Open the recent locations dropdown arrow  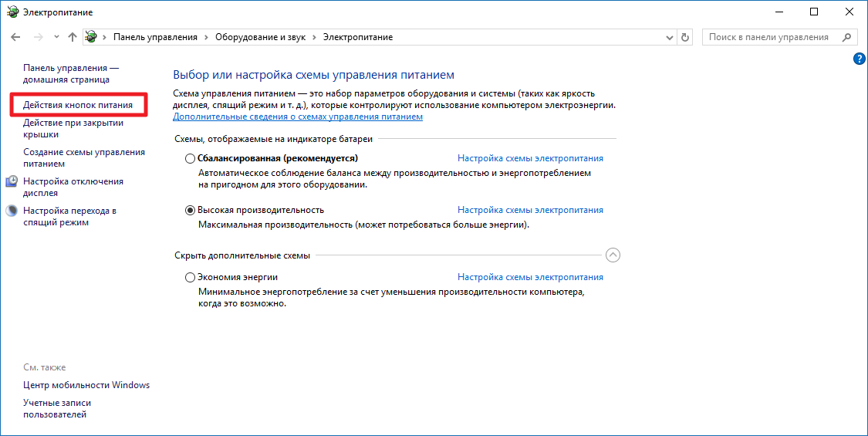click(x=56, y=37)
